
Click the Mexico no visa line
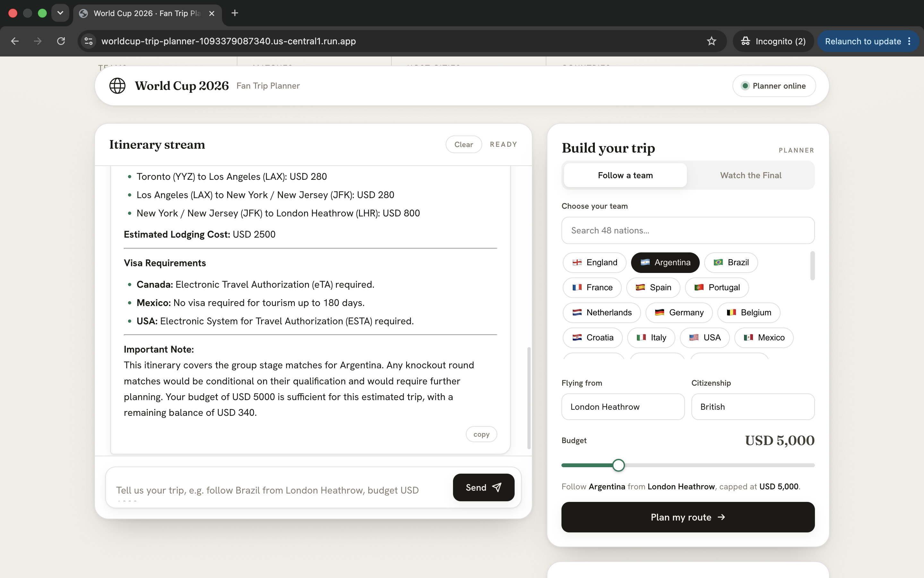[x=251, y=303]
